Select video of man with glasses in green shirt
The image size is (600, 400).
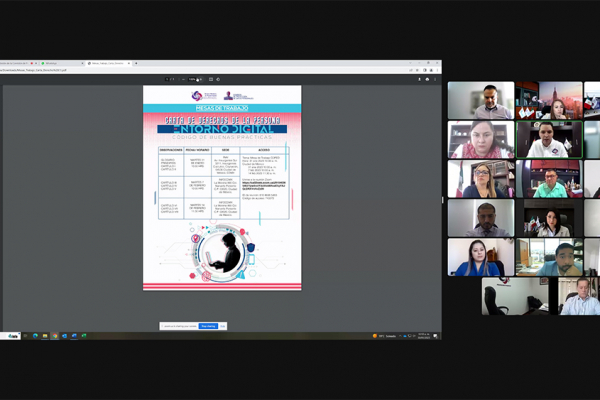tap(549, 179)
